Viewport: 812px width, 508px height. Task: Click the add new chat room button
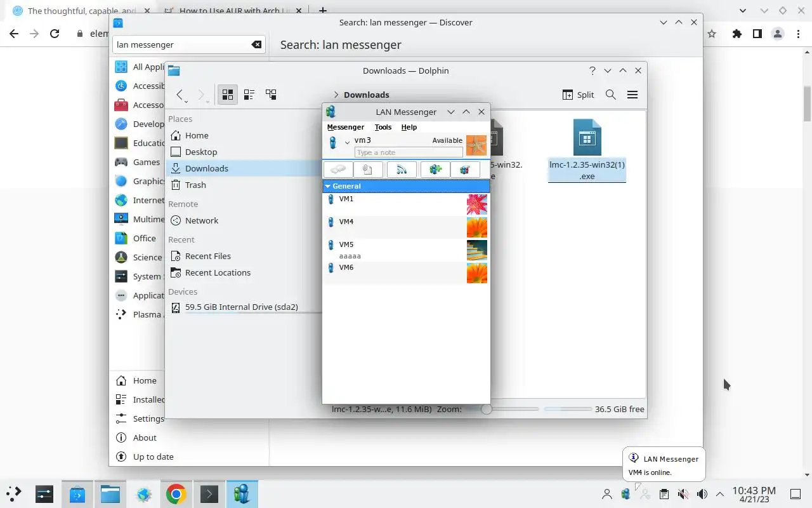coord(435,170)
